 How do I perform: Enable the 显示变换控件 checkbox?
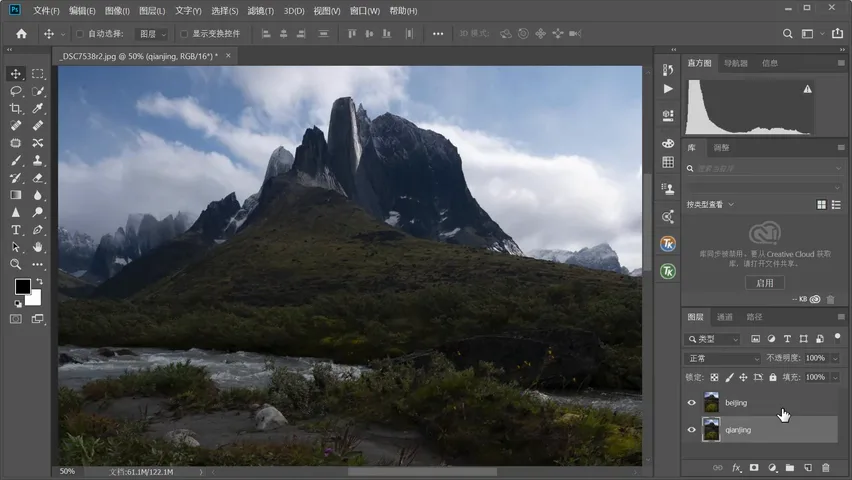click(x=184, y=34)
